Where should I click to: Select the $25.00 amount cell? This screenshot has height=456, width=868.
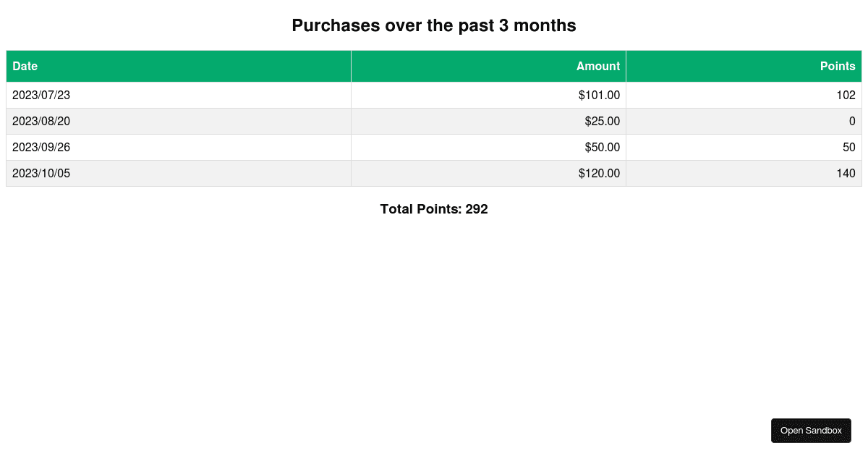click(x=489, y=121)
